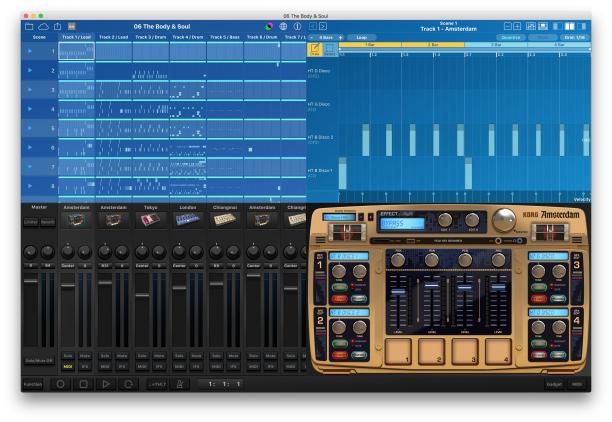Open sample slot 4 name display

click(548, 313)
